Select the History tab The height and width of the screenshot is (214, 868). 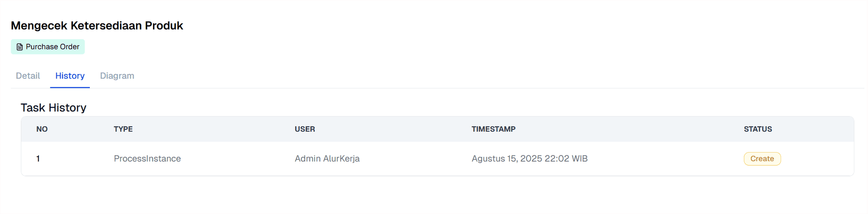70,76
